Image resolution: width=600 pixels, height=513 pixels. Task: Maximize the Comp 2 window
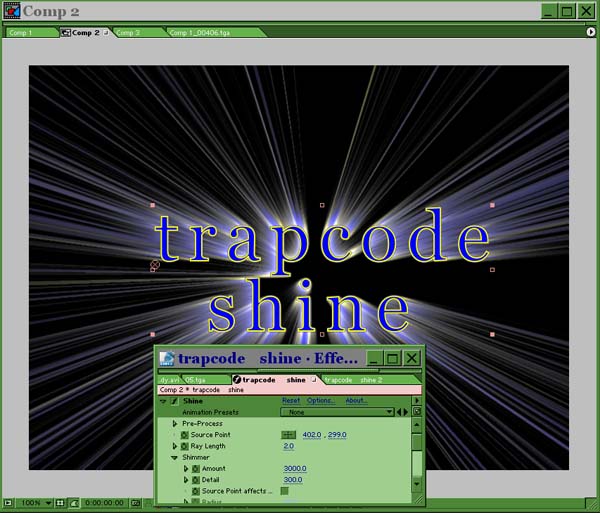point(567,11)
